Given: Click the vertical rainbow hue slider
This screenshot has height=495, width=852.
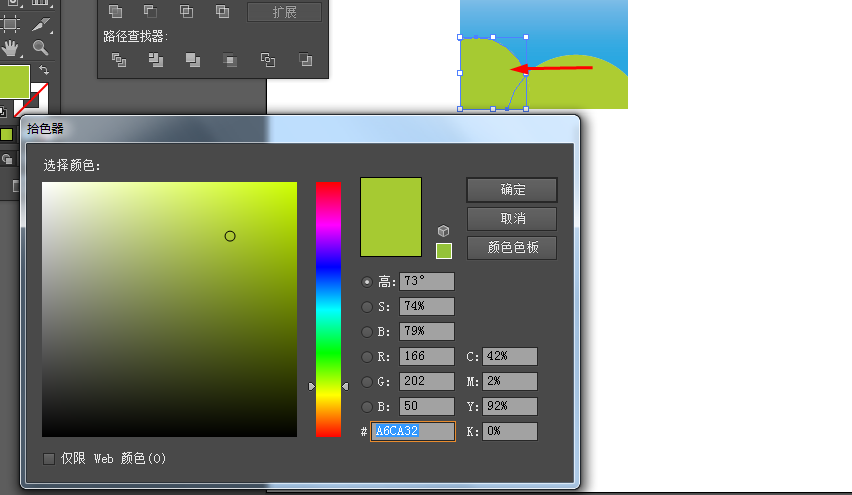Looking at the screenshot, I should [x=328, y=309].
